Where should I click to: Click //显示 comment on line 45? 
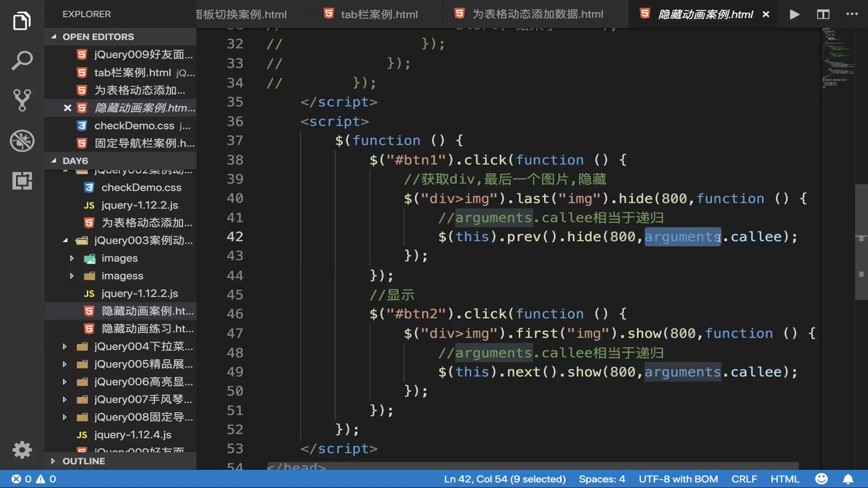tap(392, 295)
